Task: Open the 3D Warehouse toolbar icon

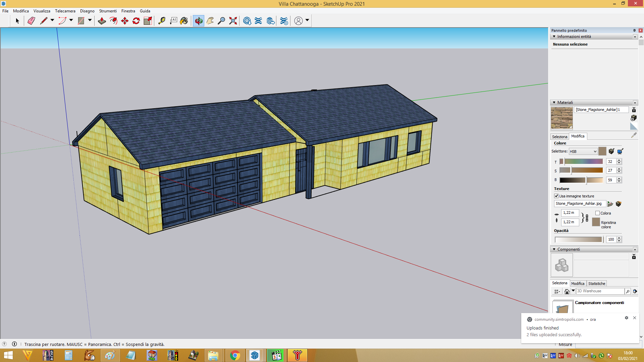Action: coord(247,21)
